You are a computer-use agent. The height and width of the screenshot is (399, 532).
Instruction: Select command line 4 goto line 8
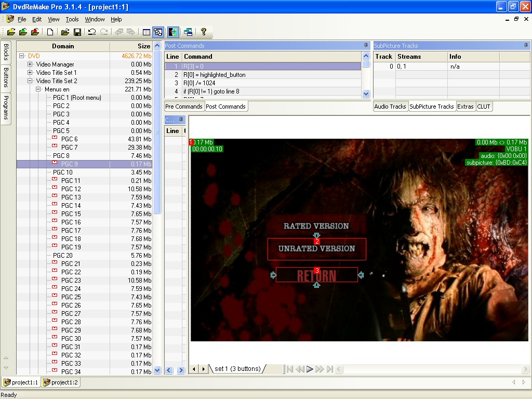point(263,91)
